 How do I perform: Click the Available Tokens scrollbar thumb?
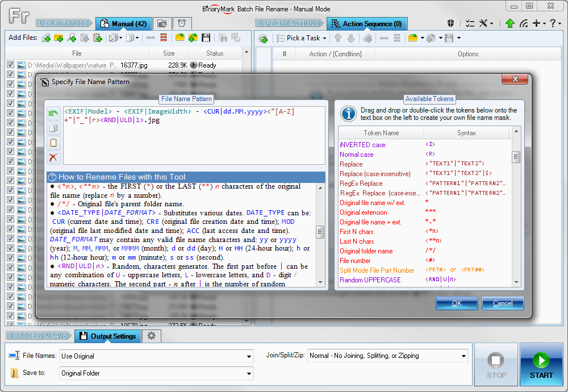516,157
